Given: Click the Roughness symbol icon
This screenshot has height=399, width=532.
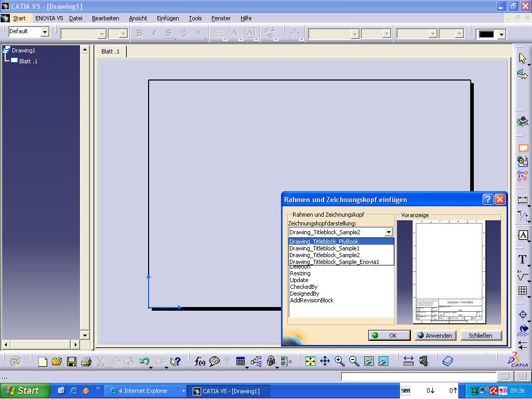Looking at the screenshot, I should point(523,275).
